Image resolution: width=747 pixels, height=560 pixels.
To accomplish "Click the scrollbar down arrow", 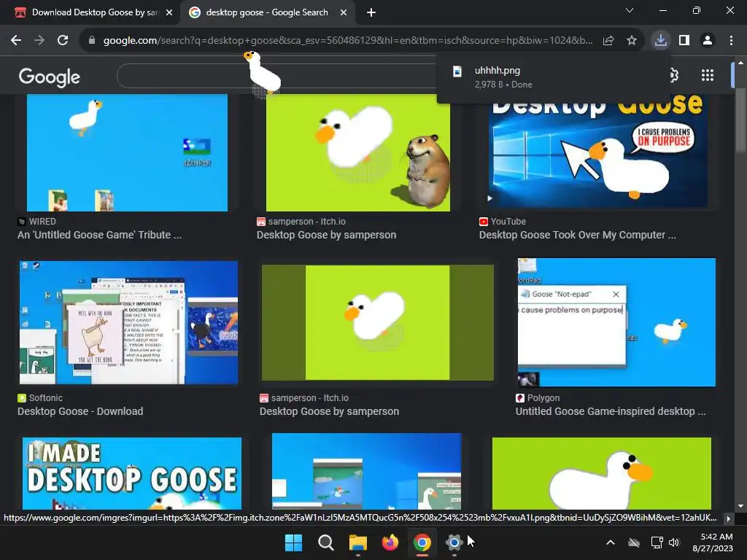I will point(740,506).
